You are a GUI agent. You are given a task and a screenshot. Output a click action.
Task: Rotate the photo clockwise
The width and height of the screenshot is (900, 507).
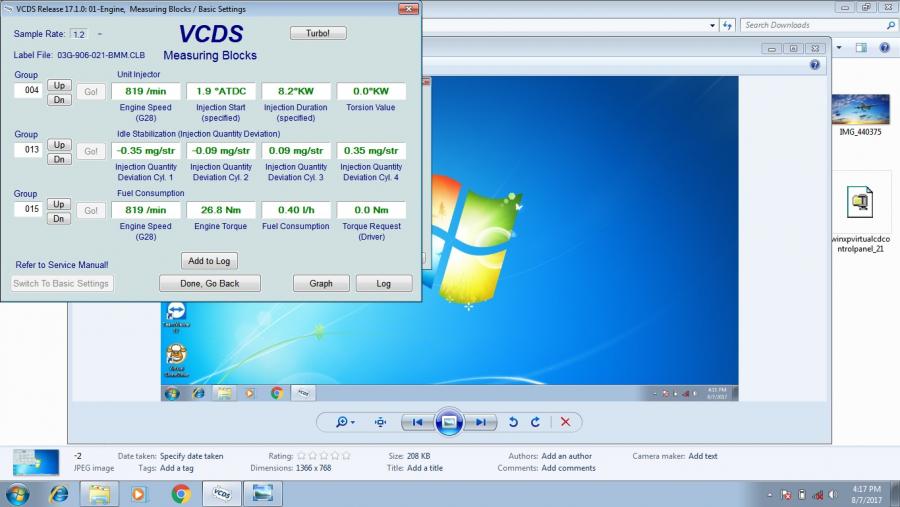[x=535, y=422]
